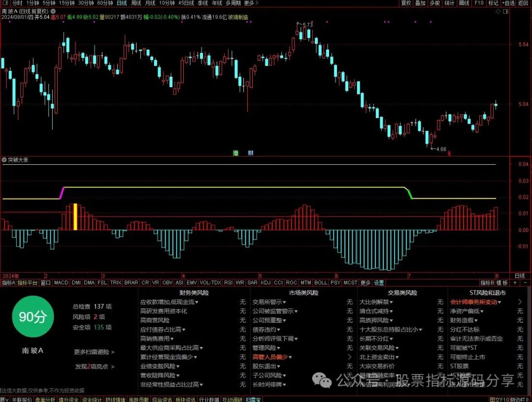Select the 日线 daily period tab

point(122,3)
